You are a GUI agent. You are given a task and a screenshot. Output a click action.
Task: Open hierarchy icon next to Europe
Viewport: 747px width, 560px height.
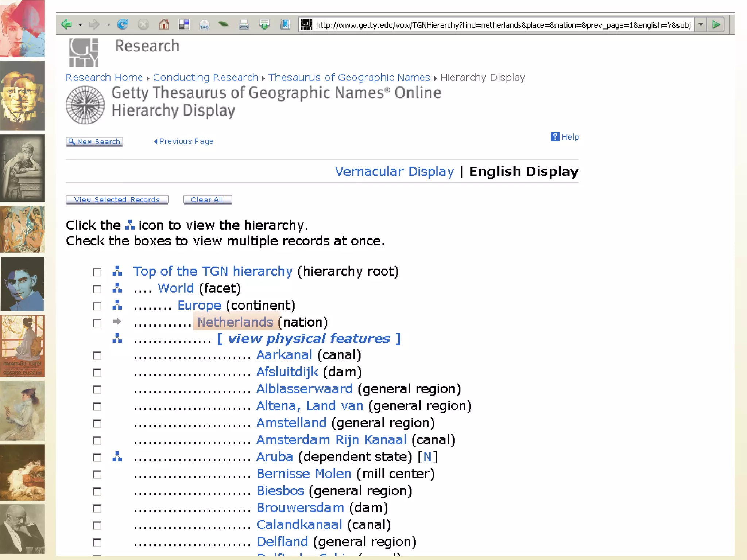point(117,305)
